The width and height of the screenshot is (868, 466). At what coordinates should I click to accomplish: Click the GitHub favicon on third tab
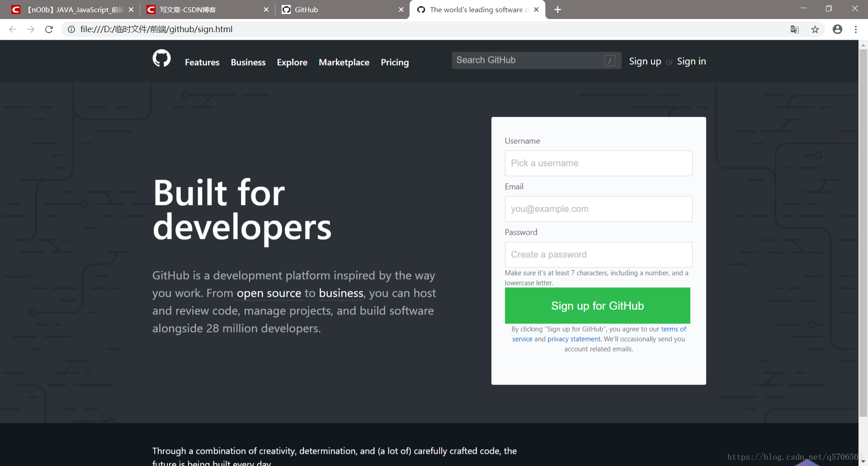click(x=286, y=10)
